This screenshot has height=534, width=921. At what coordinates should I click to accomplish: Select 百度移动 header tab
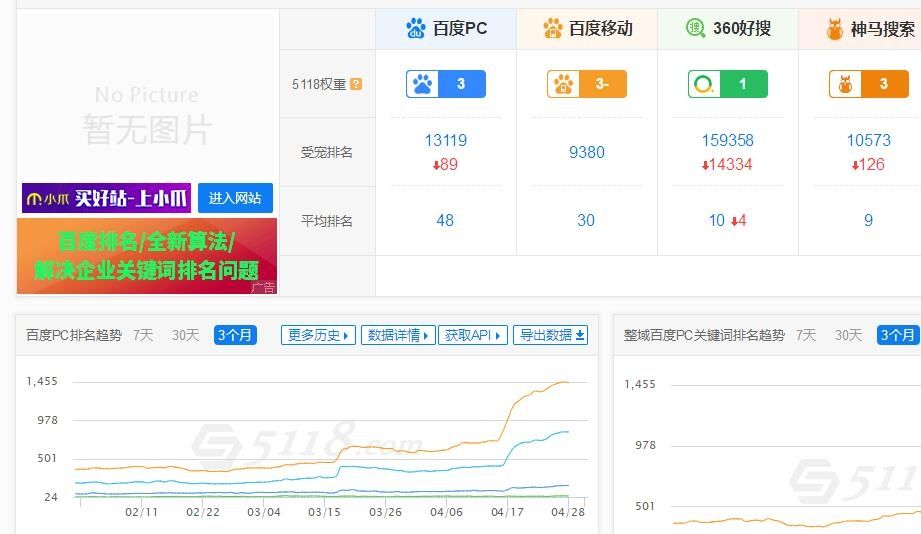coord(587,29)
